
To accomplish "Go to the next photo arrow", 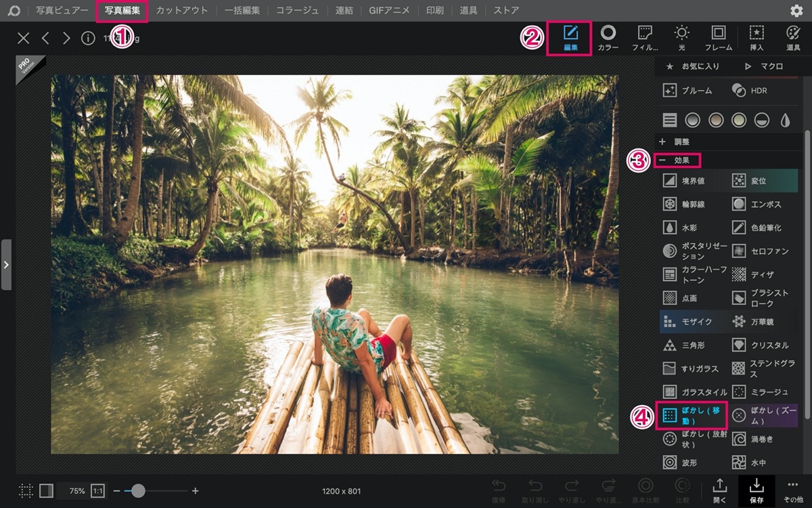I will coord(66,38).
